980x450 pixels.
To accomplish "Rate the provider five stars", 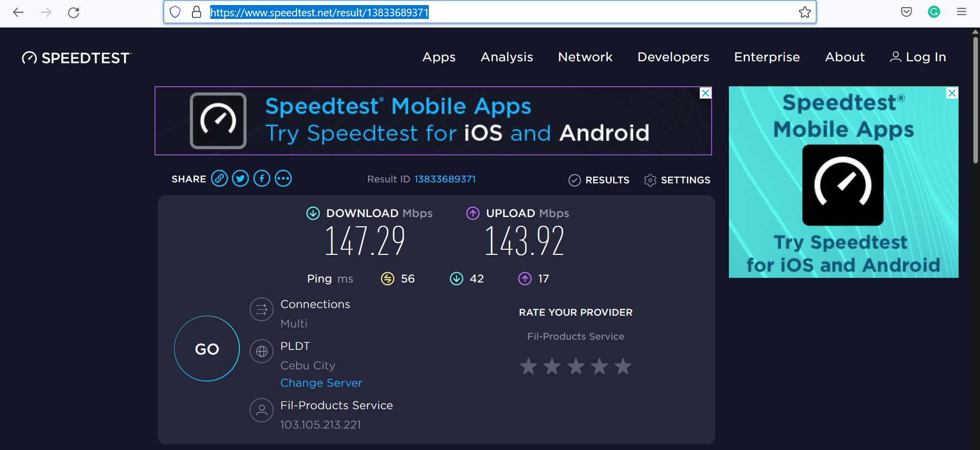I will (x=623, y=366).
